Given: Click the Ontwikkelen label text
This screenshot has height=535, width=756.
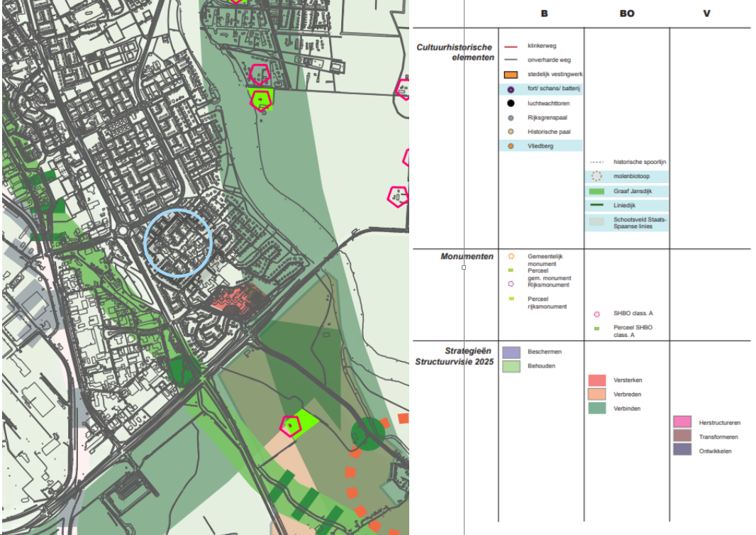Looking at the screenshot, I should (x=716, y=451).
